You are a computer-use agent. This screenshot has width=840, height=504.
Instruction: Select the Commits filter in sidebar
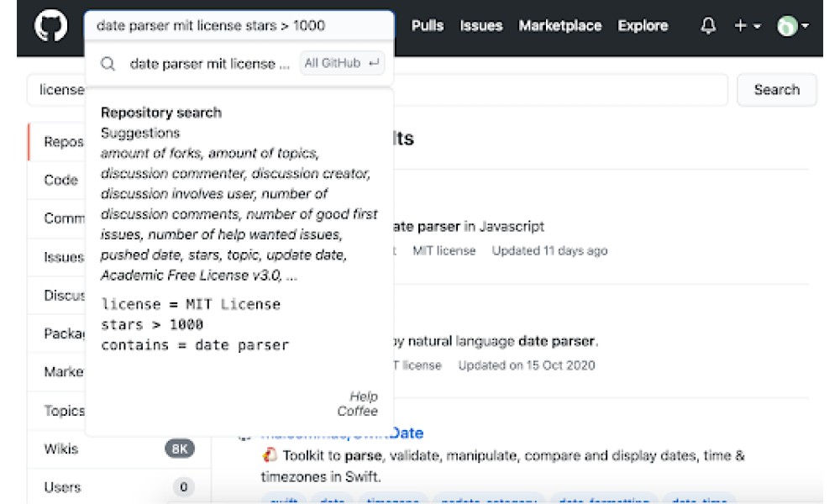pos(57,218)
